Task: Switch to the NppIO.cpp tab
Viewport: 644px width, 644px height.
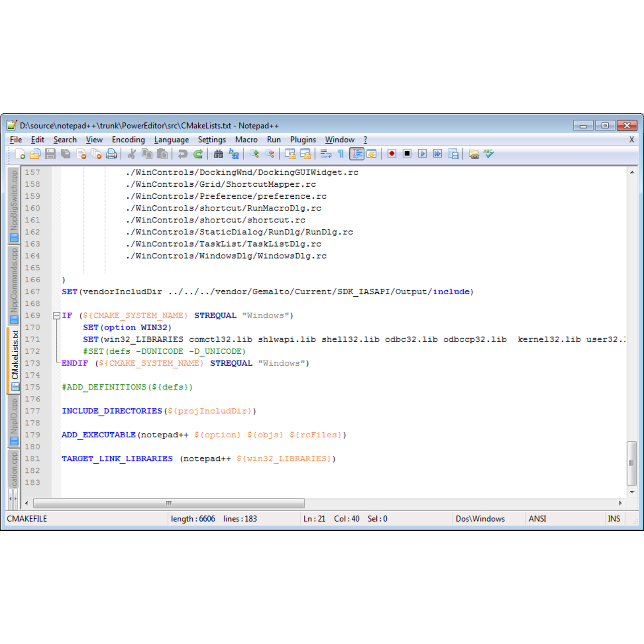Action: click(14, 418)
